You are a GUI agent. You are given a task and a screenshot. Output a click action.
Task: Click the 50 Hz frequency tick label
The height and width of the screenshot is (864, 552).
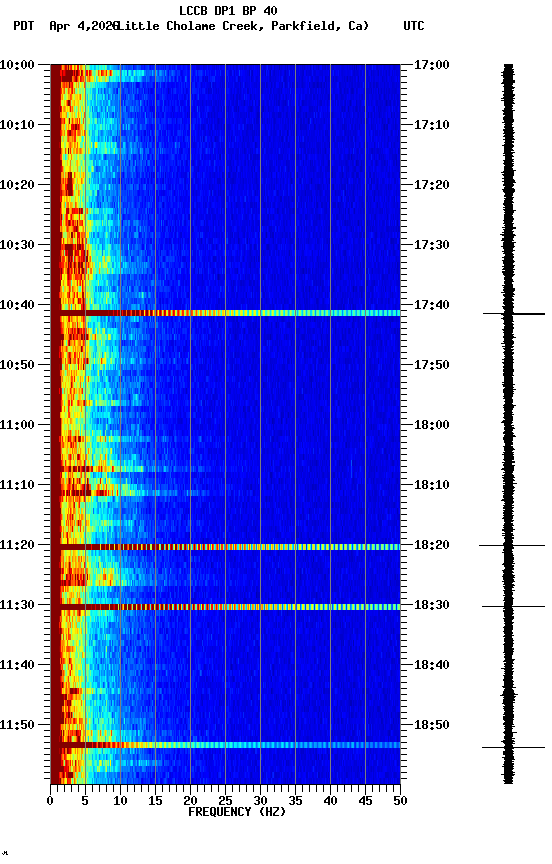tap(400, 801)
